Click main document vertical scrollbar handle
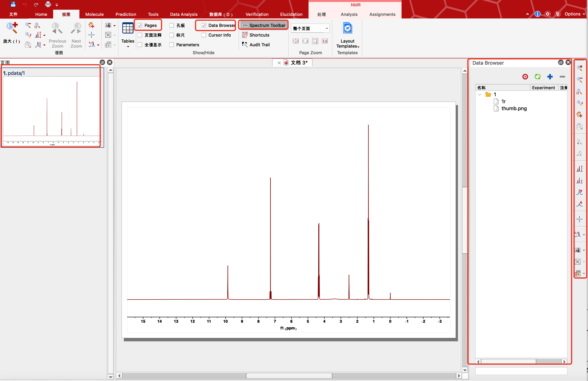Viewport: 588px width, 381px height. [465, 220]
